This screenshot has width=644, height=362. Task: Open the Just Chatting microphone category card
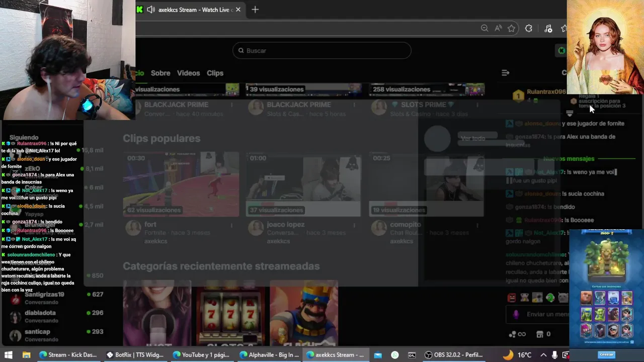[157, 313]
